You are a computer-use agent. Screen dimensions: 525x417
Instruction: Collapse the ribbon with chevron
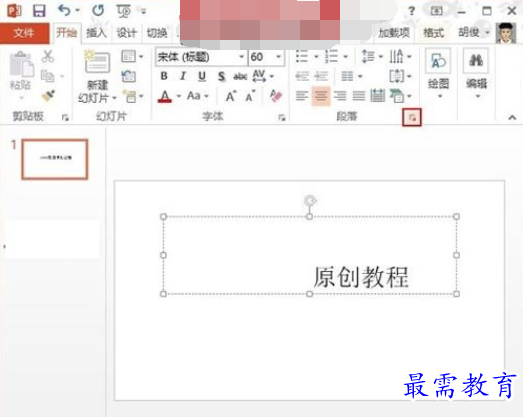[512, 117]
